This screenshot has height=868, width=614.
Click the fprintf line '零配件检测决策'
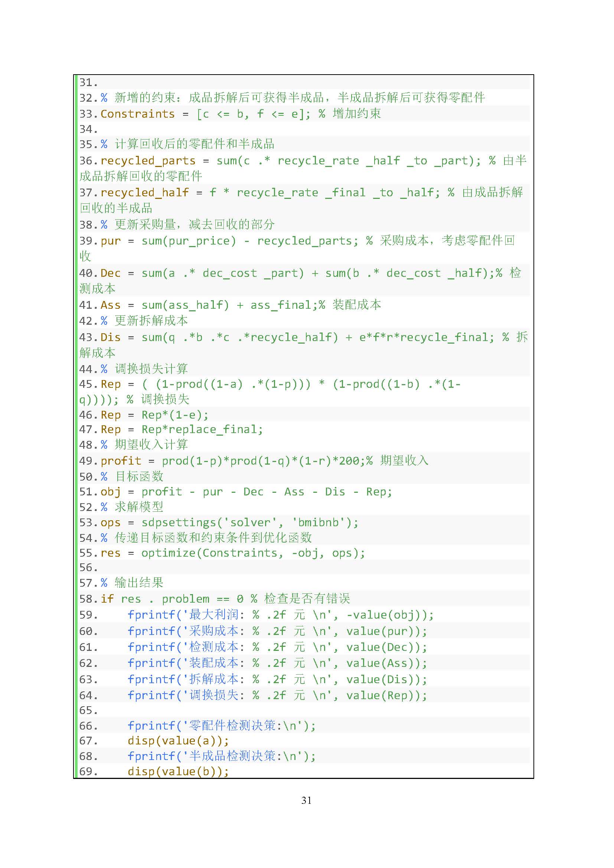pos(221,725)
